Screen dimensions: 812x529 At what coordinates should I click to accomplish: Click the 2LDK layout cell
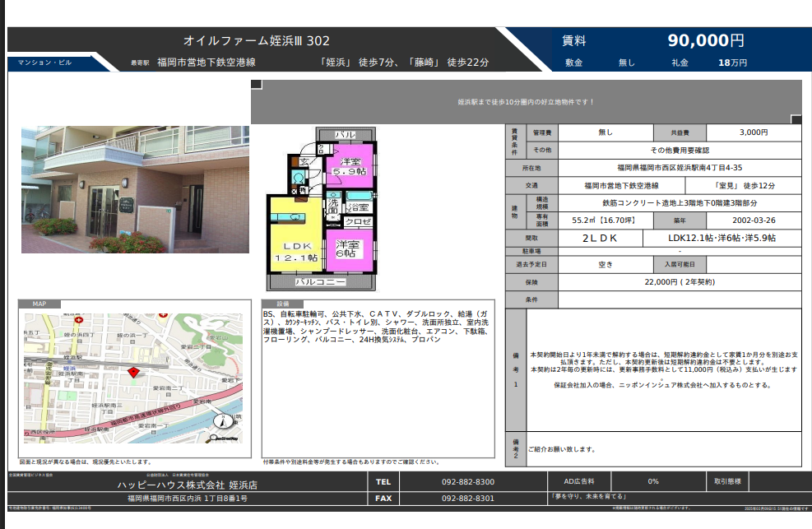point(601,238)
